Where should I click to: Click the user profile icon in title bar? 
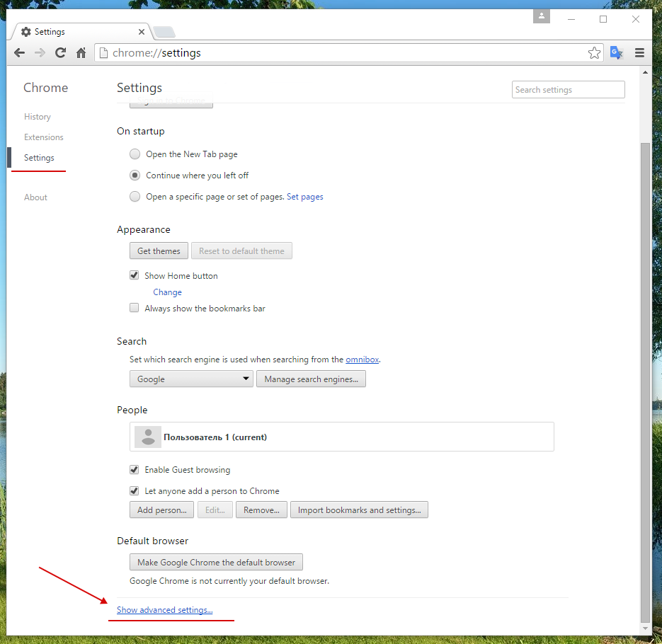coord(542,16)
